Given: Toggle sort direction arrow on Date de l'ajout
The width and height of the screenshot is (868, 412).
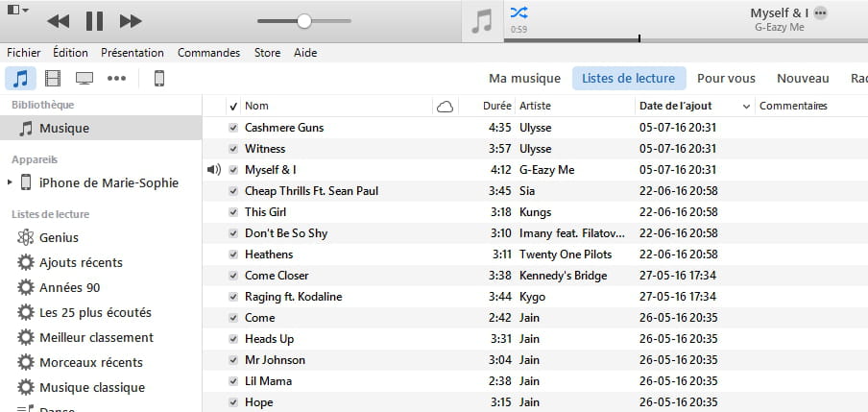Looking at the screenshot, I should coord(746,107).
